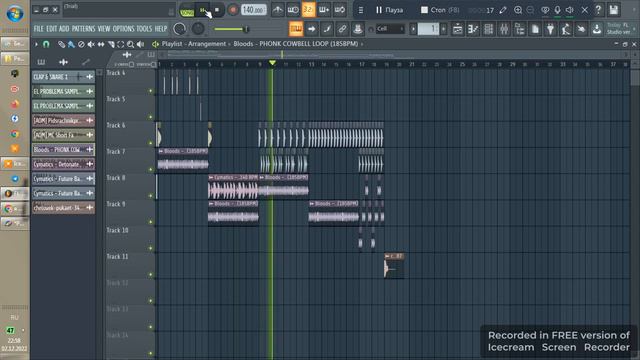Viewport: 640px width, 360px height.
Task: Open the channel rack view icon
Action: 489,29
